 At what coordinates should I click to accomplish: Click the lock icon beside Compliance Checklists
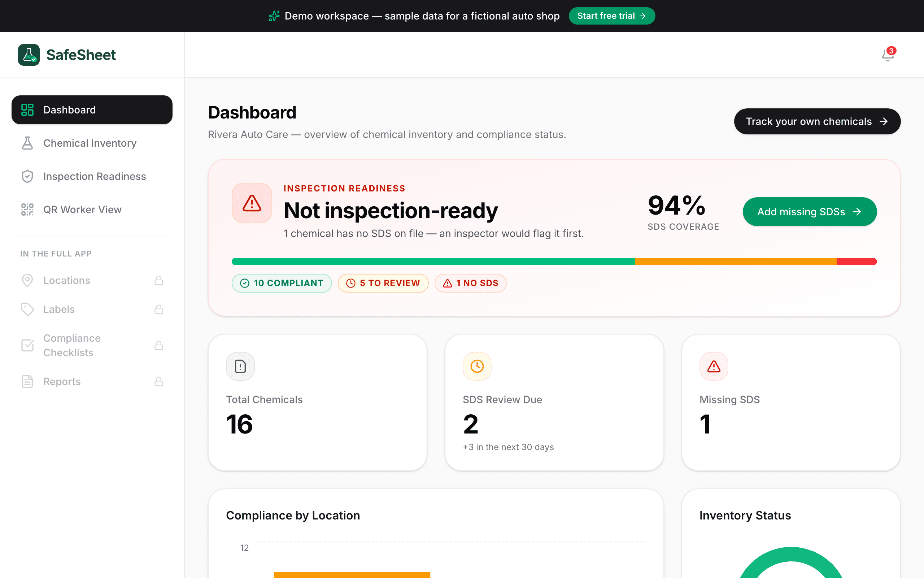point(159,346)
